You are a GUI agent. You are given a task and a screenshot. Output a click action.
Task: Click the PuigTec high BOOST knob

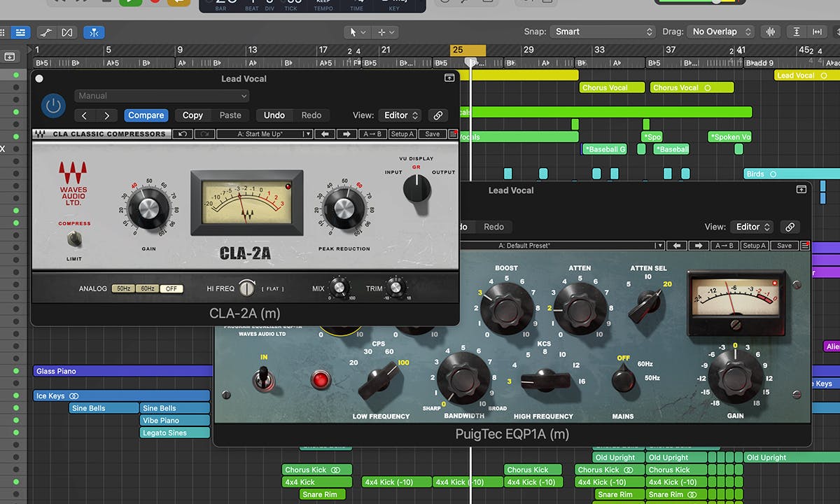click(507, 308)
